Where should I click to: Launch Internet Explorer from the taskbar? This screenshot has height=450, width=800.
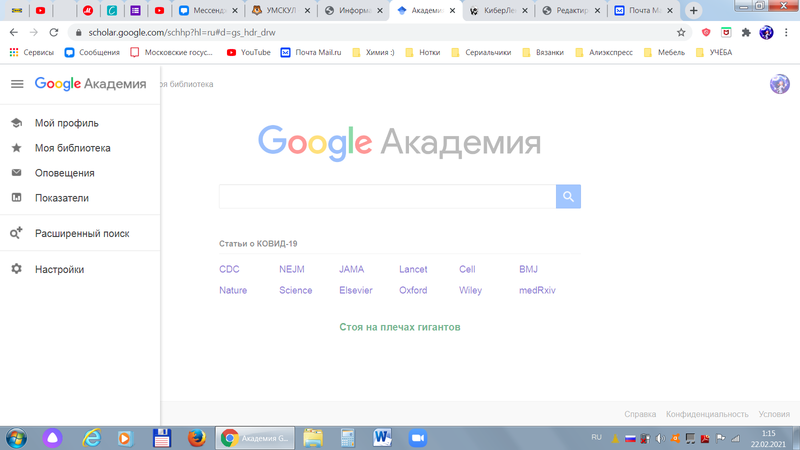coord(92,438)
